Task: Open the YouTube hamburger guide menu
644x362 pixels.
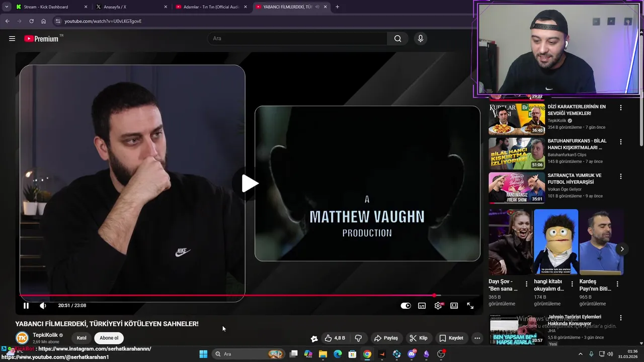Action: [x=12, y=38]
